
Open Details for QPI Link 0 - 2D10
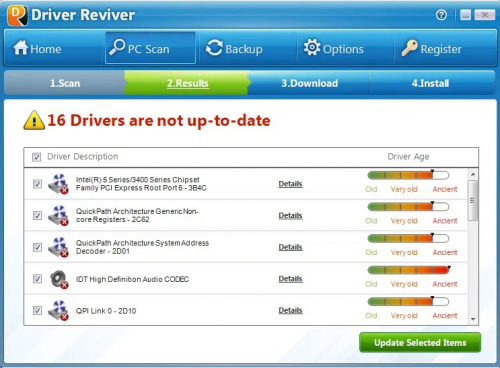(x=290, y=310)
